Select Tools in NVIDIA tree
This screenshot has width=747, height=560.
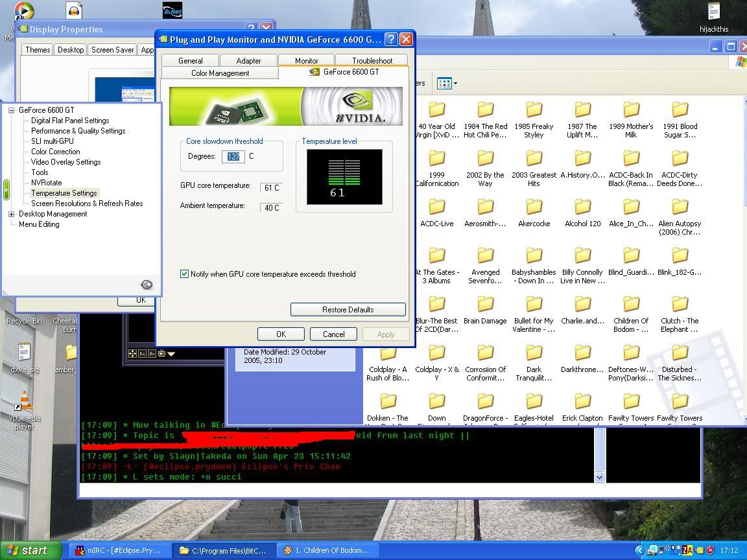point(40,172)
